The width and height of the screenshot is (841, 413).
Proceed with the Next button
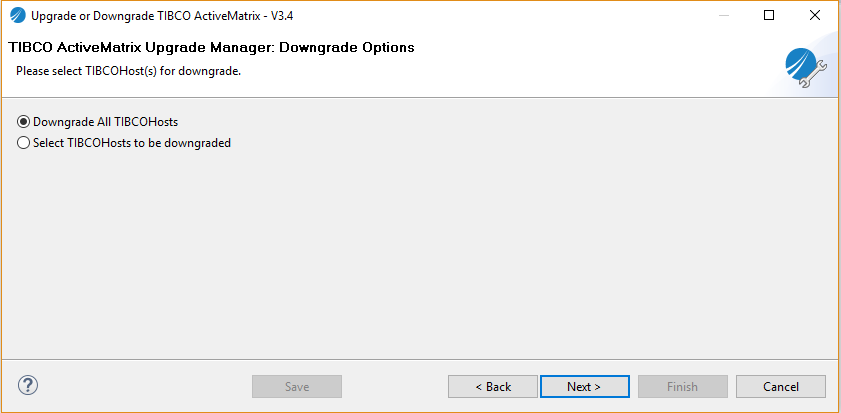[584, 386]
